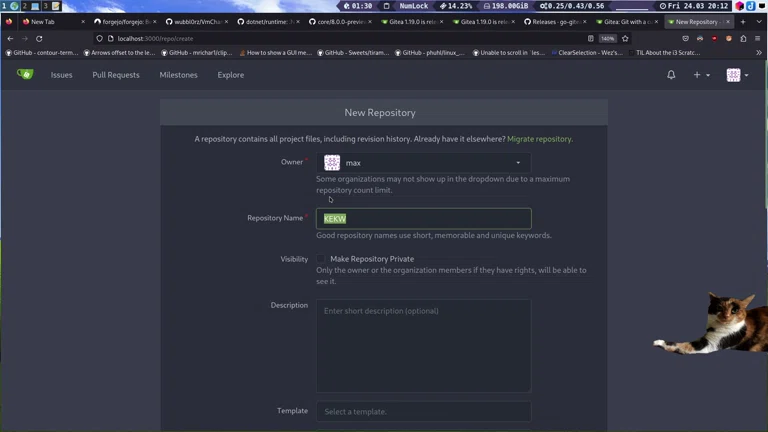Go back with the browser back arrow
Viewport: 768px width, 432px height.
(10, 38)
